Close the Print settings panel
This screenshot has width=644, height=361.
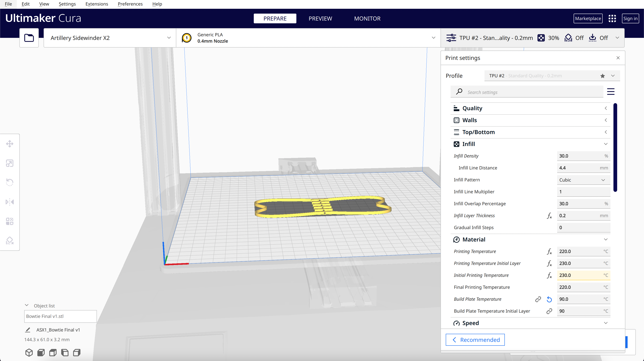618,58
